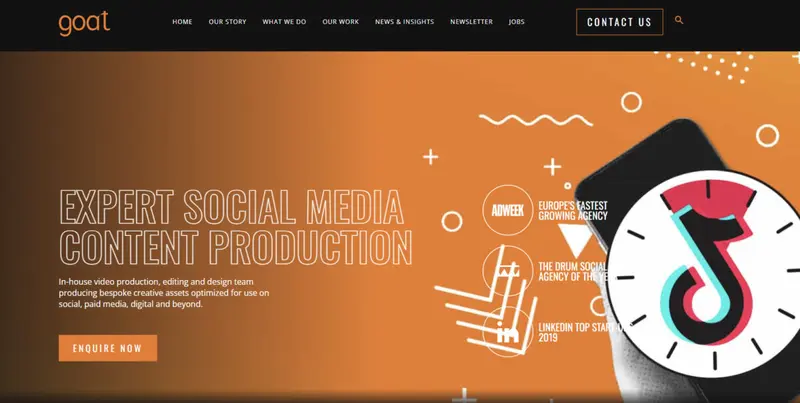This screenshot has width=800, height=403.
Task: Visit the Jobs page
Action: [516, 22]
